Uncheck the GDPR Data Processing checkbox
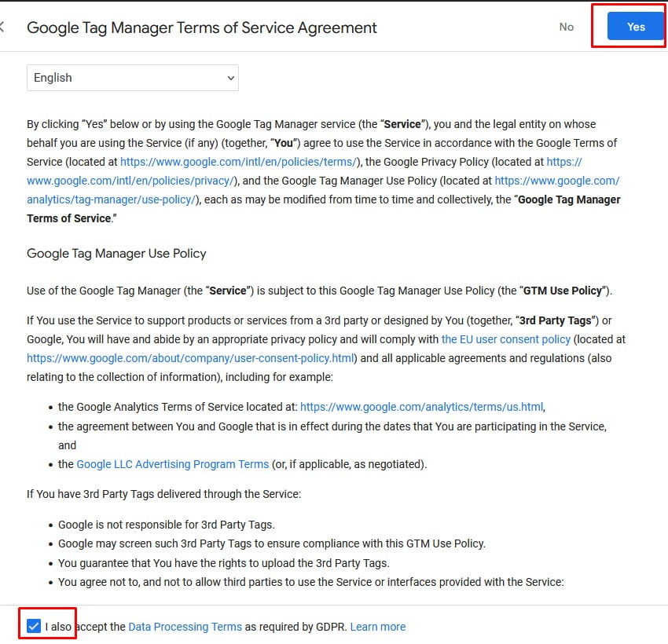Screen dimensions: 668x644 (x=33, y=626)
